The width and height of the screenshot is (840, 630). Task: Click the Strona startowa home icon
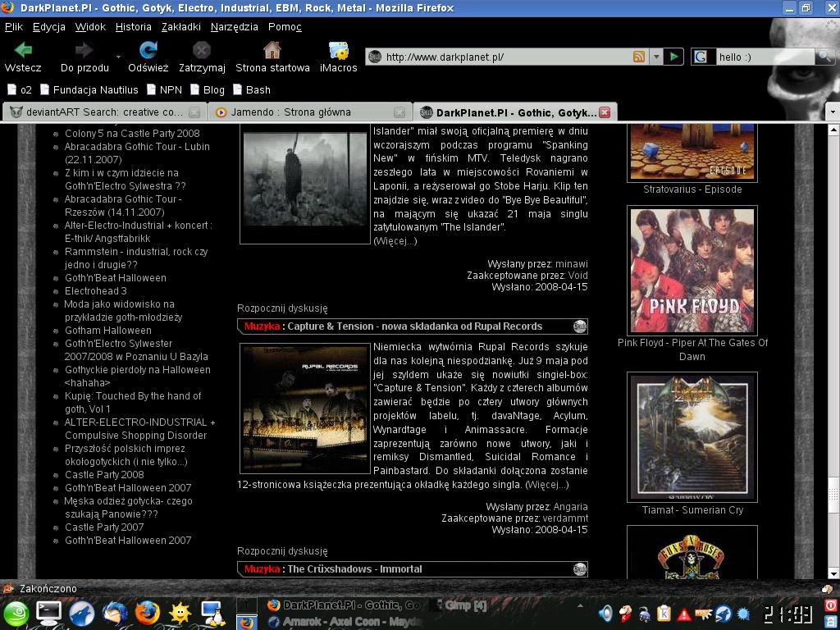tap(272, 51)
